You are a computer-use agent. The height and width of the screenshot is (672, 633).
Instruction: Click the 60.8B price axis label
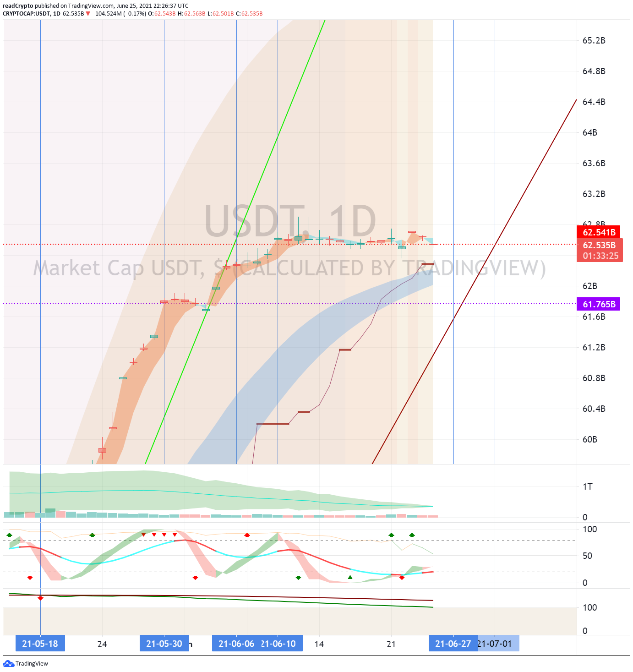[594, 378]
